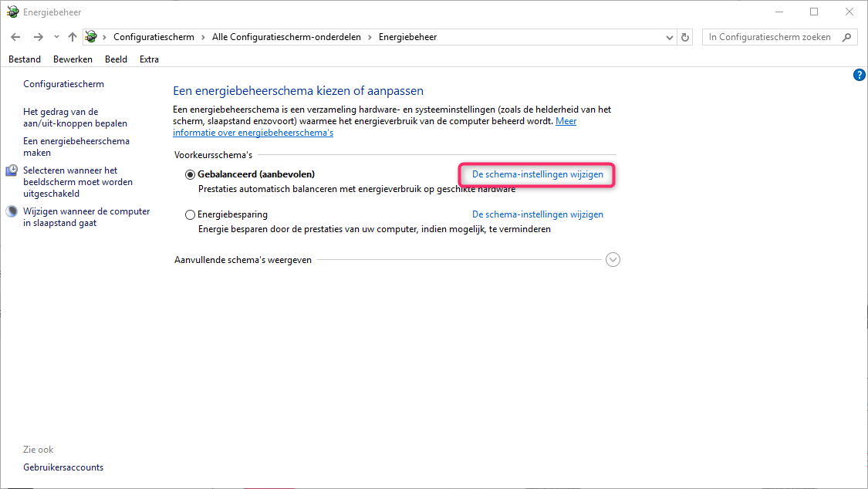The image size is (868, 489).
Task: Open Een energiebeheerschema maken
Action: (76, 147)
